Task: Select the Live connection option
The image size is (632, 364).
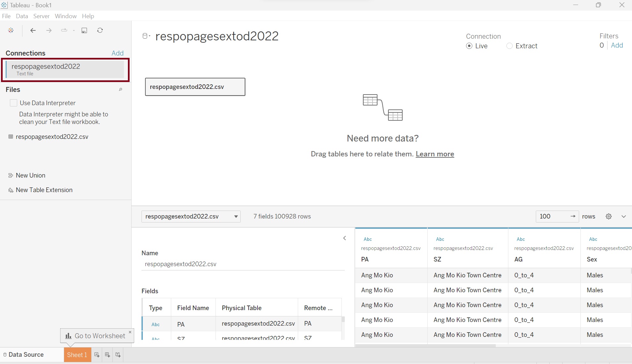Action: (x=469, y=46)
